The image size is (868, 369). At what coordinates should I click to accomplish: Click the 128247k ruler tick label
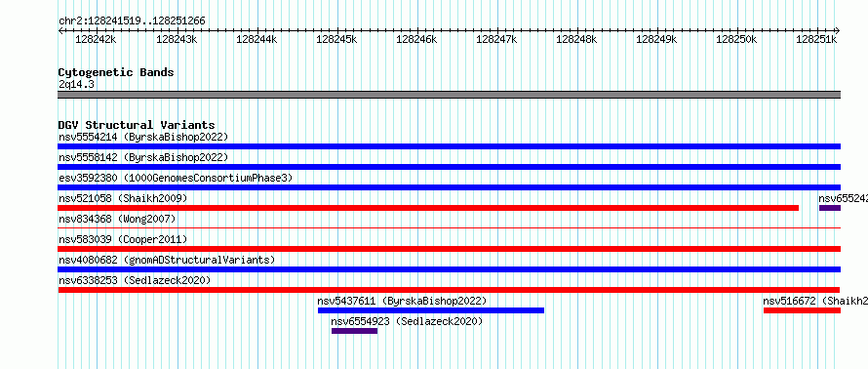(496, 39)
